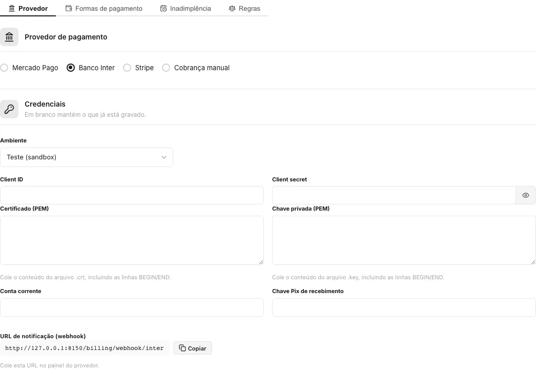Grab the Chave privada (PEM) textarea resize handle

(533, 262)
